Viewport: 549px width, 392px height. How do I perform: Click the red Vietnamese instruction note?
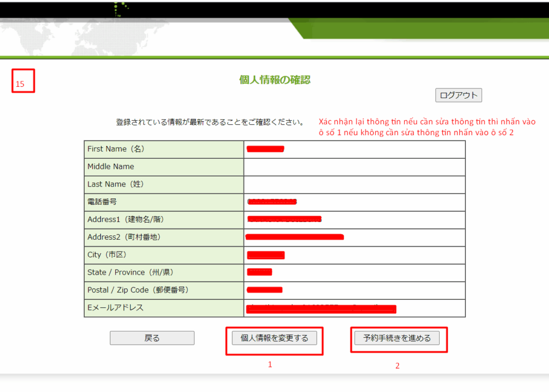pyautogui.click(x=427, y=127)
